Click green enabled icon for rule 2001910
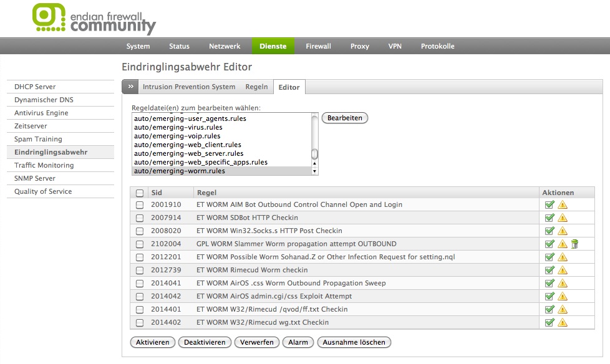Image resolution: width=610 pixels, height=364 pixels. 549,204
